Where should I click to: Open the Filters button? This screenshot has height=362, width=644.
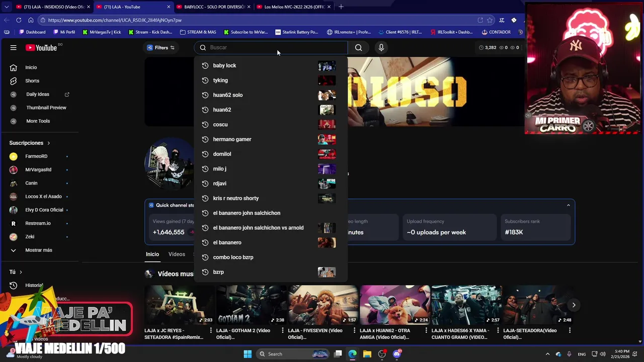(161, 47)
